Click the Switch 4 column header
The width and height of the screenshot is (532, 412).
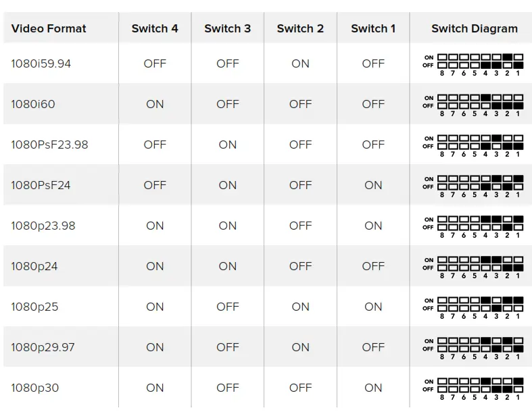tap(155, 28)
